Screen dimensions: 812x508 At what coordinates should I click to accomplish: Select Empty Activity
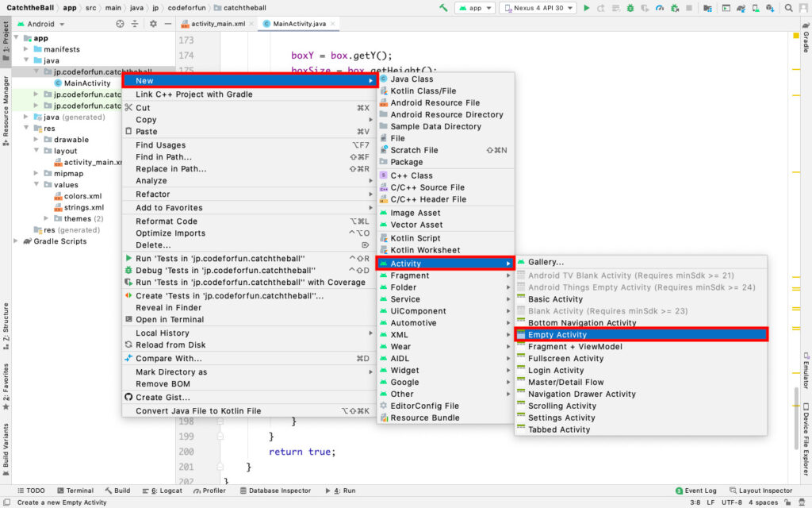coord(641,335)
